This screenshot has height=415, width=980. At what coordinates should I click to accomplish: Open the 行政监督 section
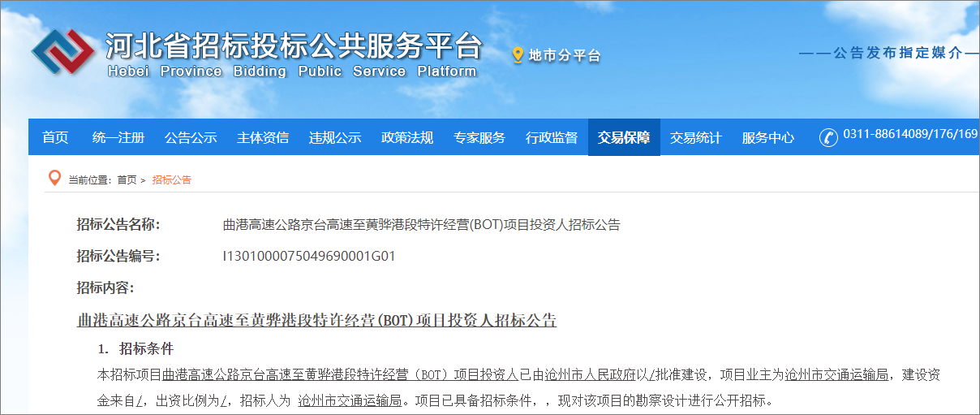552,137
